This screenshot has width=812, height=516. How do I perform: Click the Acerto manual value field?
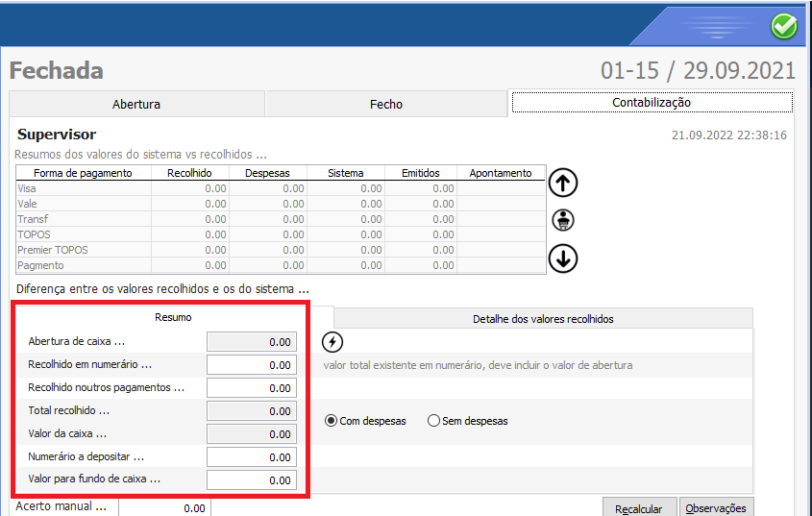164,508
